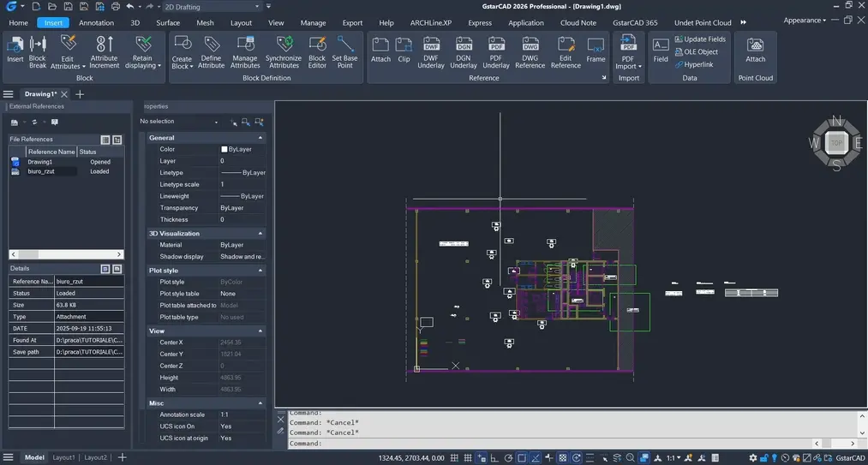Click the Save icon in quick access toolbar
Viewport: 868px width, 465px height.
click(x=68, y=7)
